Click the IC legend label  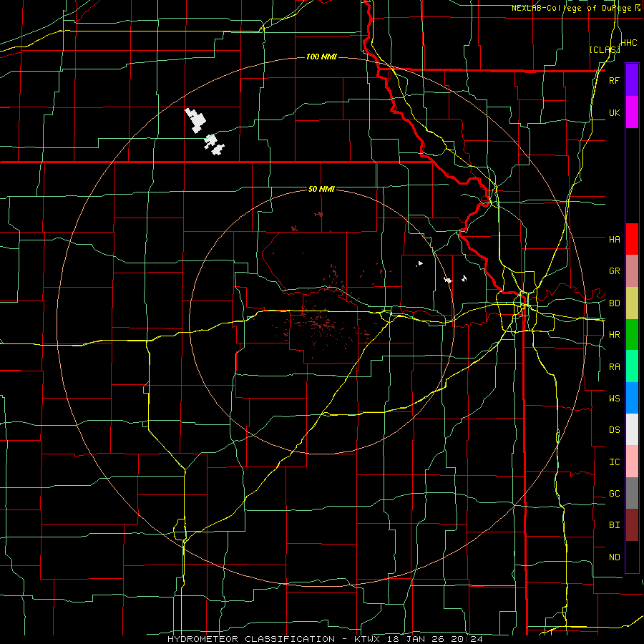click(x=614, y=462)
